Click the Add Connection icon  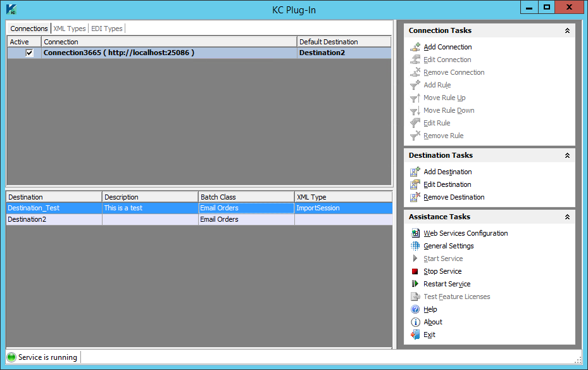tap(415, 47)
